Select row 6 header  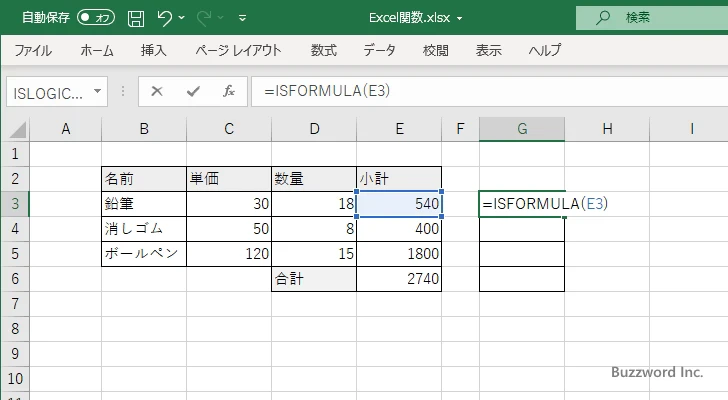(15, 279)
